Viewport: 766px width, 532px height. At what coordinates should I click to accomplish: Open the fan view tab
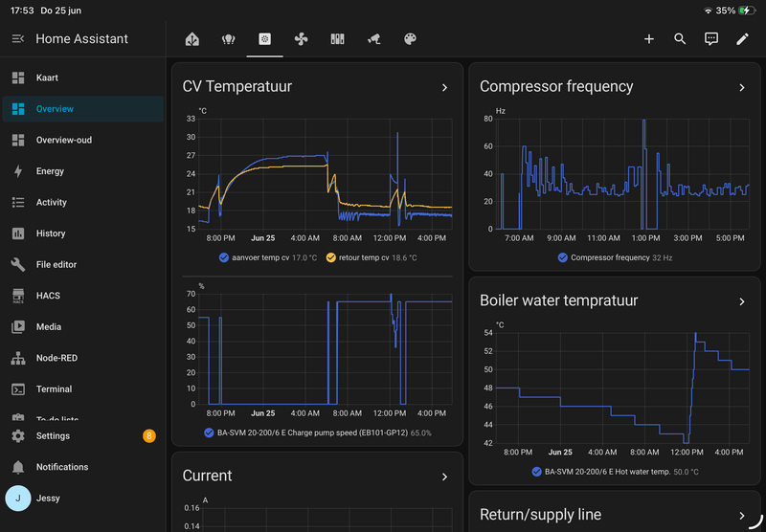pyautogui.click(x=301, y=39)
